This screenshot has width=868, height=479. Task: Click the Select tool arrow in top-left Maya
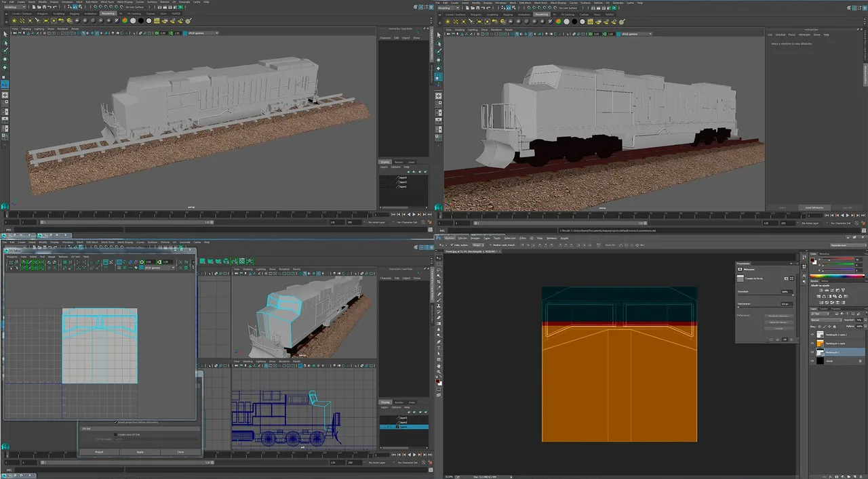coord(5,34)
